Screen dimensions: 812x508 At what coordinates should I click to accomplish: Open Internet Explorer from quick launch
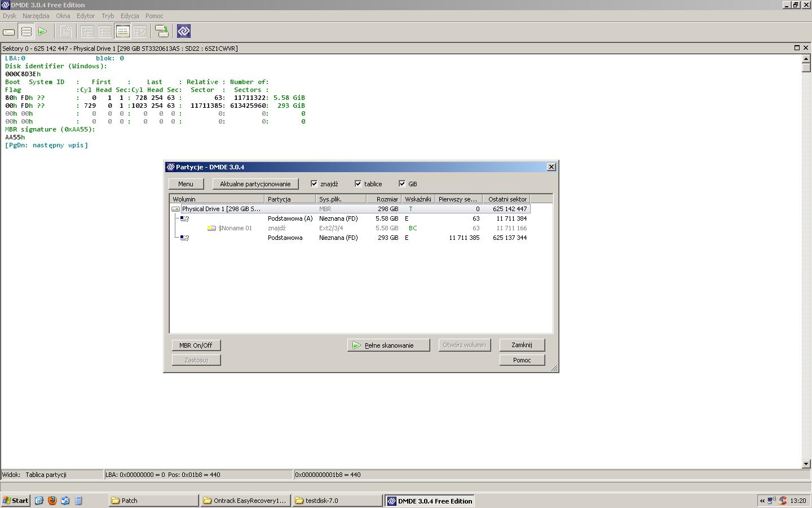click(x=39, y=501)
